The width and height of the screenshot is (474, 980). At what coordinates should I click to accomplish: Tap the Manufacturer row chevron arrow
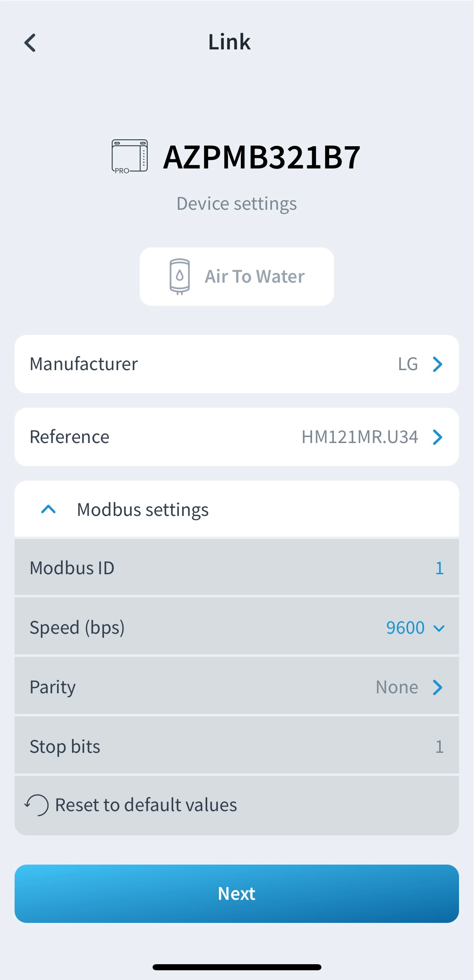click(x=437, y=364)
